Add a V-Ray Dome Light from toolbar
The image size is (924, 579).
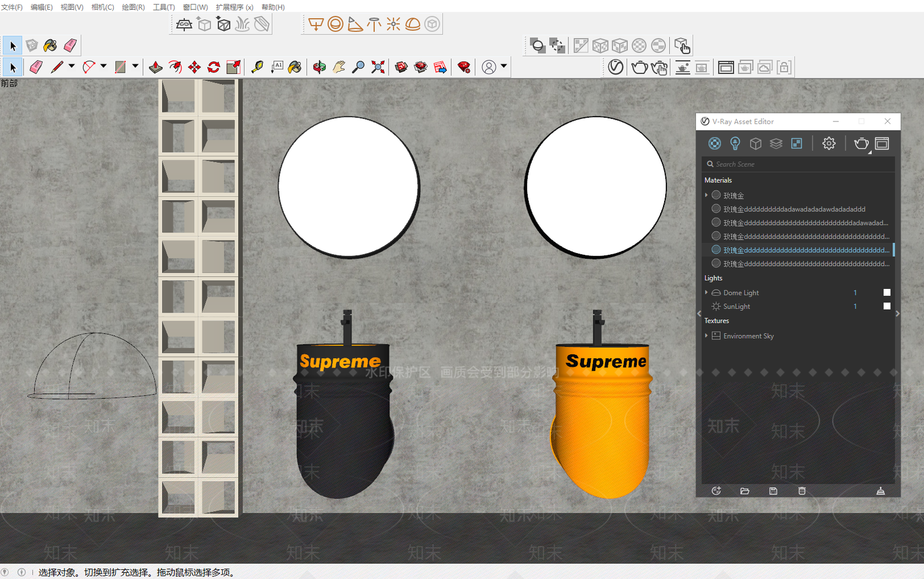(413, 24)
